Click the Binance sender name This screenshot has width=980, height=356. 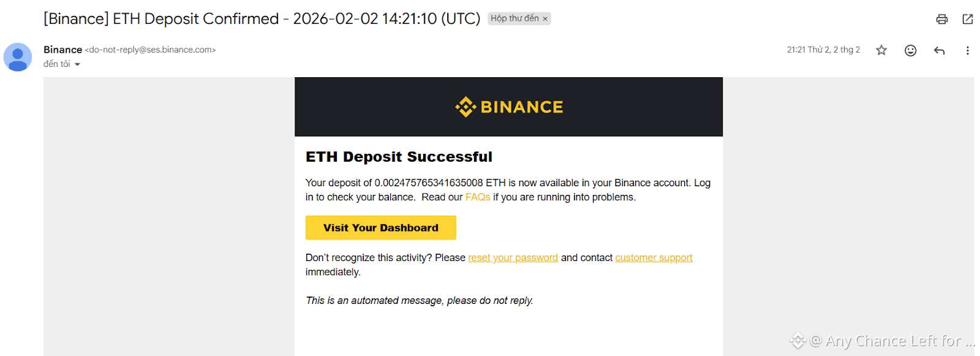(62, 50)
